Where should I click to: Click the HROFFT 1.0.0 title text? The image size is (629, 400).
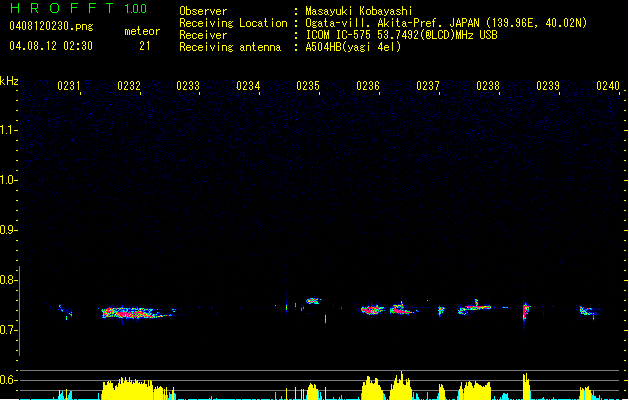pyautogui.click(x=78, y=8)
